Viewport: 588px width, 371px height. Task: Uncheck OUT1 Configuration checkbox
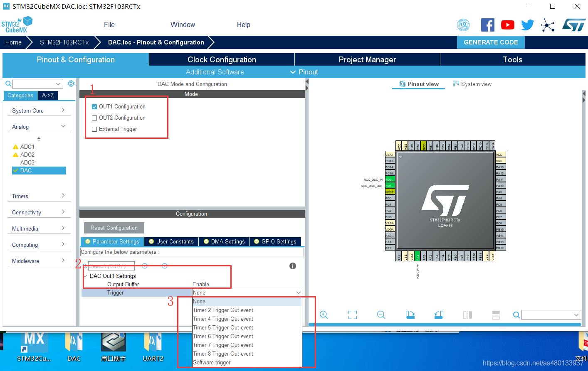[94, 107]
